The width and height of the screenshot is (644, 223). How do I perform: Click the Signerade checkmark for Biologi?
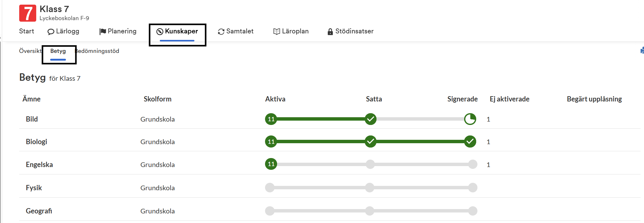[470, 142]
